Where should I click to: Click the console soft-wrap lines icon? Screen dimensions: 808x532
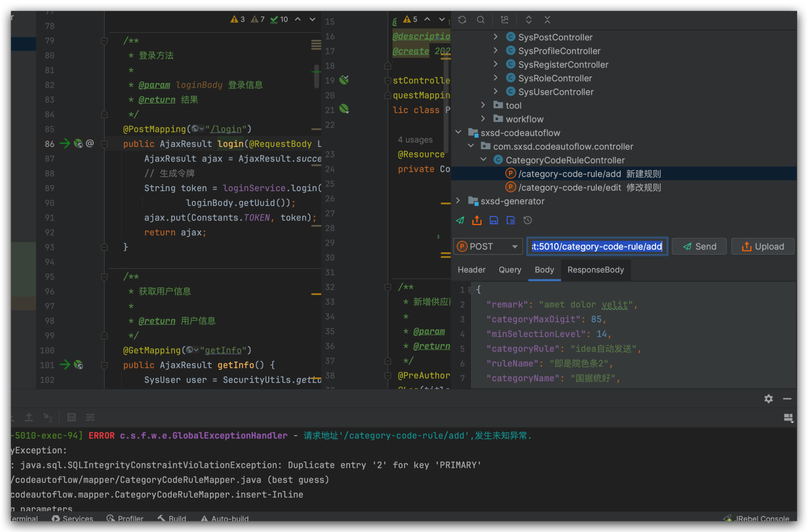click(x=90, y=417)
